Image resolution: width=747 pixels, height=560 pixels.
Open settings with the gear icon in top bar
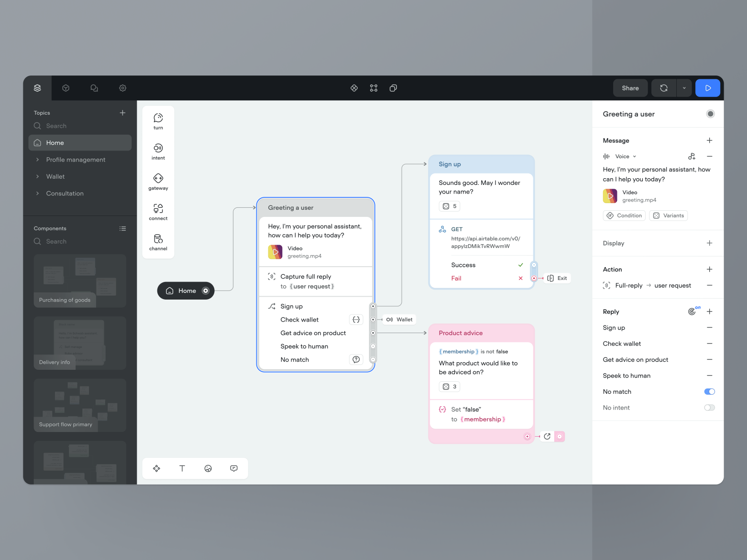pyautogui.click(x=122, y=88)
